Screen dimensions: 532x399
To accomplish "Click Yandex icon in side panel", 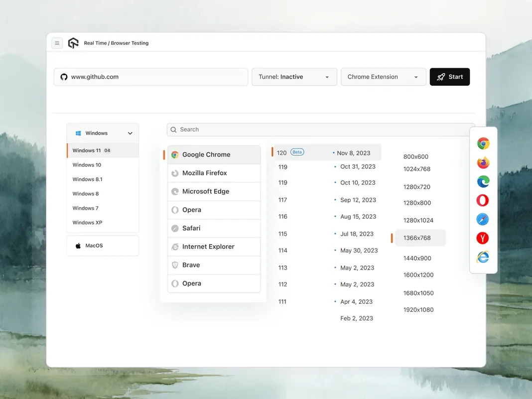I will pyautogui.click(x=483, y=238).
